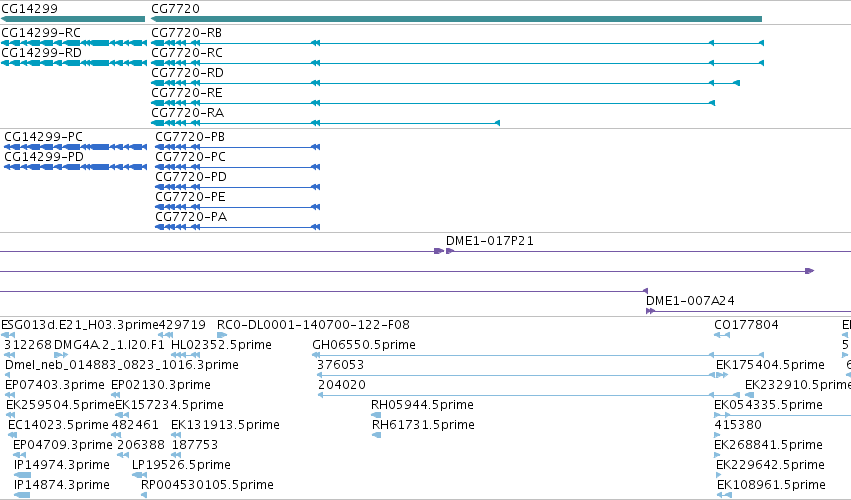
Task: Select EST 482461
Action: coord(135,425)
